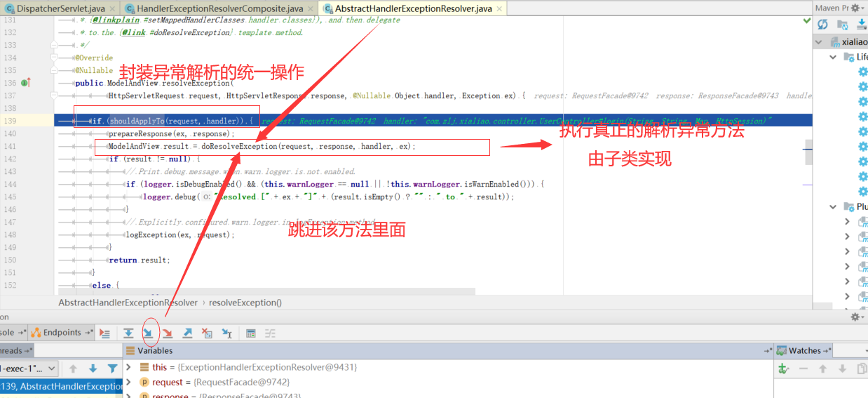Expand the 'response' variable node
The width and height of the screenshot is (868, 398).
(128, 395)
